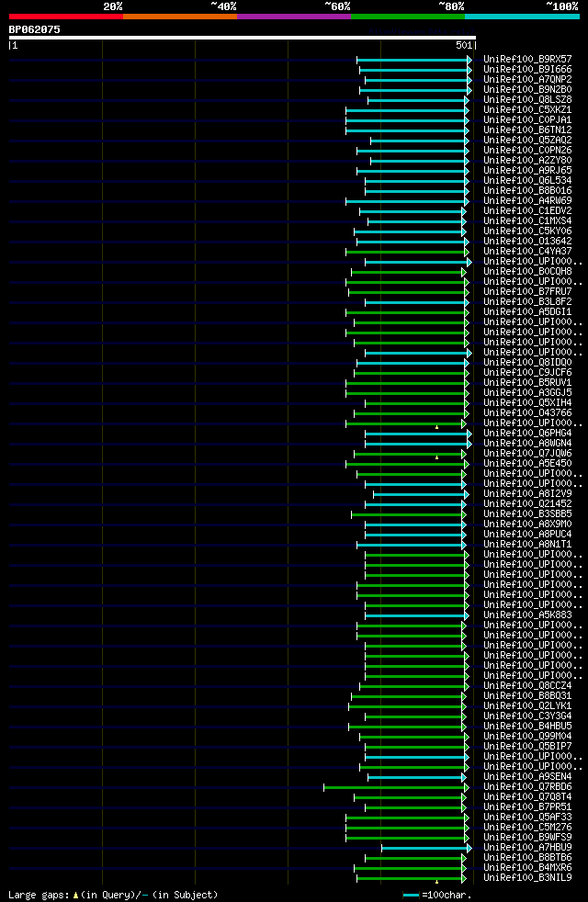The width and height of the screenshot is (588, 902).
Task: Select the UniRef100_Q8CCZ4 label
Action: (527, 686)
